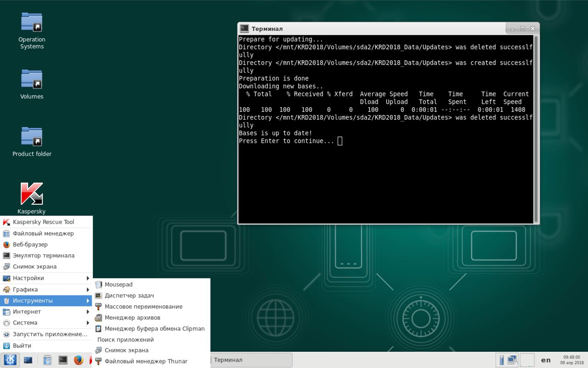Image resolution: width=588 pixels, height=368 pixels.
Task: Open the Product folder desktop shortcut
Action: point(32,142)
